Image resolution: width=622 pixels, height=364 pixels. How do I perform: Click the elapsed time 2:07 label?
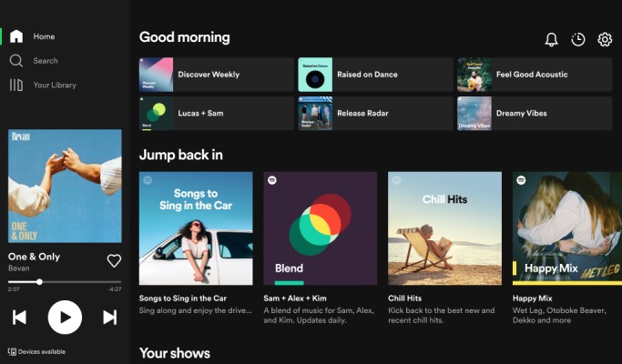pos(14,289)
